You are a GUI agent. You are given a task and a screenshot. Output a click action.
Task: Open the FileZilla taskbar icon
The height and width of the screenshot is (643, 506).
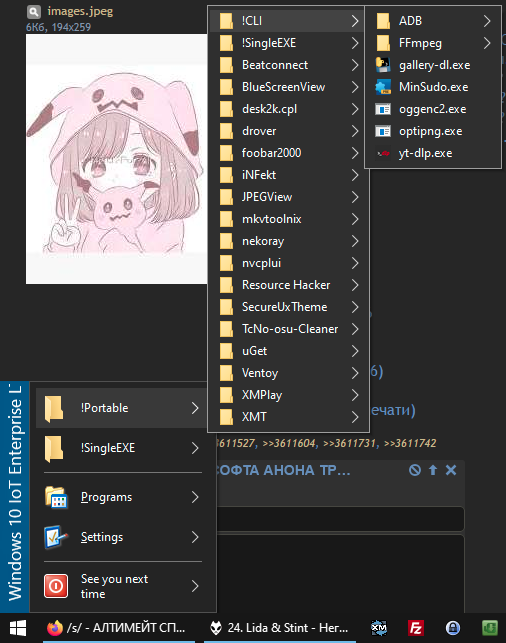click(x=416, y=628)
